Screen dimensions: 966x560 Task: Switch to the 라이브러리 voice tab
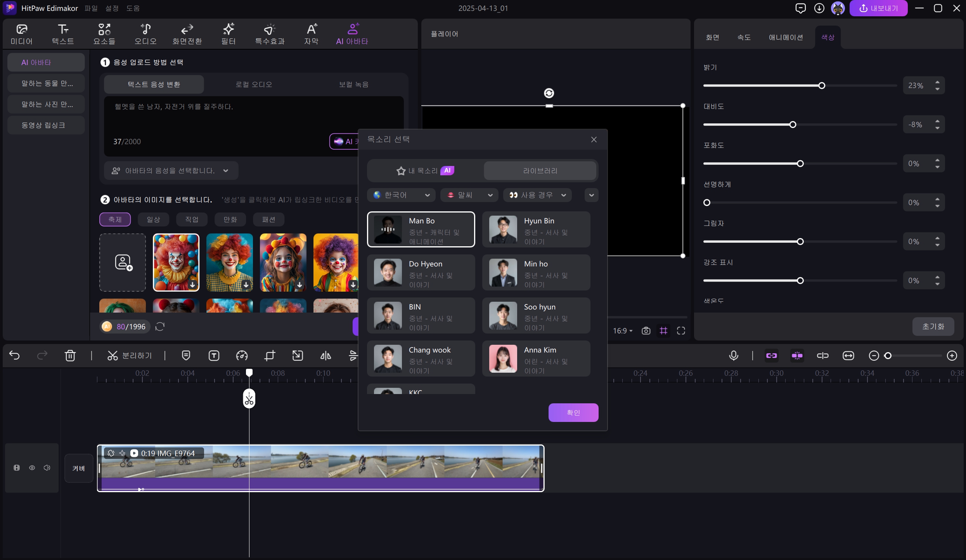[540, 171]
